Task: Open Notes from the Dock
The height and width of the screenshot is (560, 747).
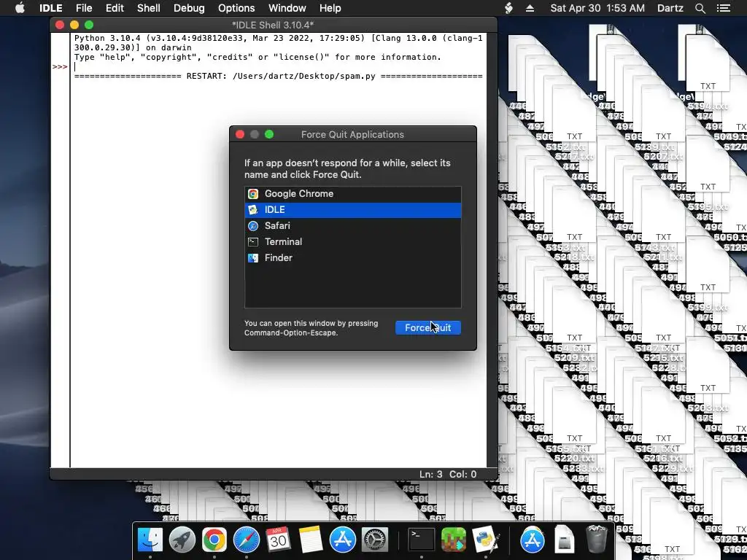Action: click(311, 540)
